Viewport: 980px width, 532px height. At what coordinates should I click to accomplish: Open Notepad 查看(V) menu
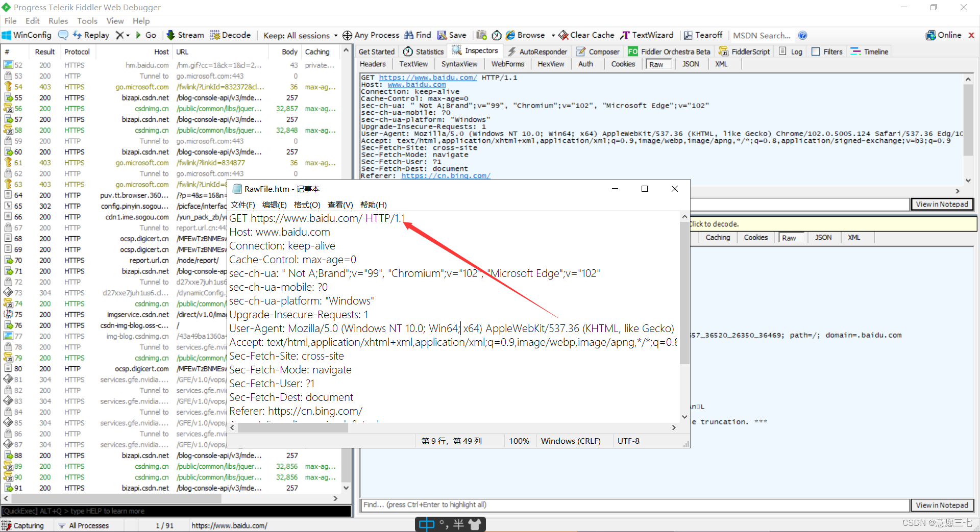coord(340,205)
